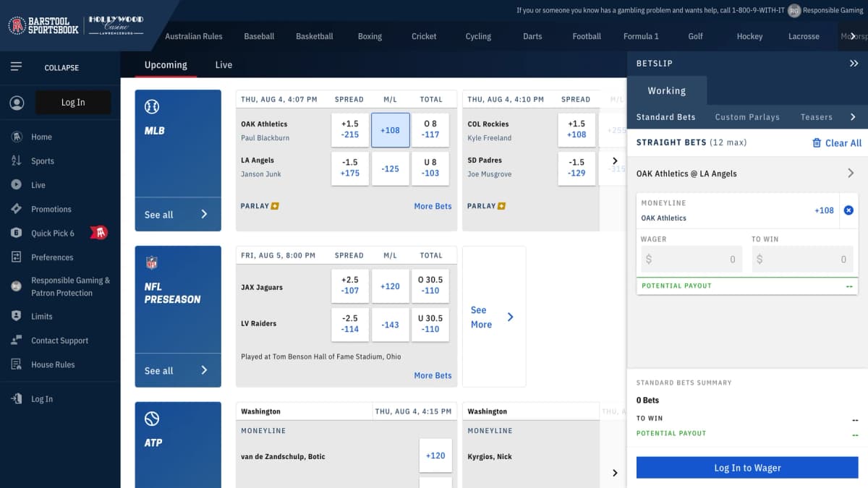Collapse the betslip with double chevron
The image size is (868, 488).
[854, 64]
